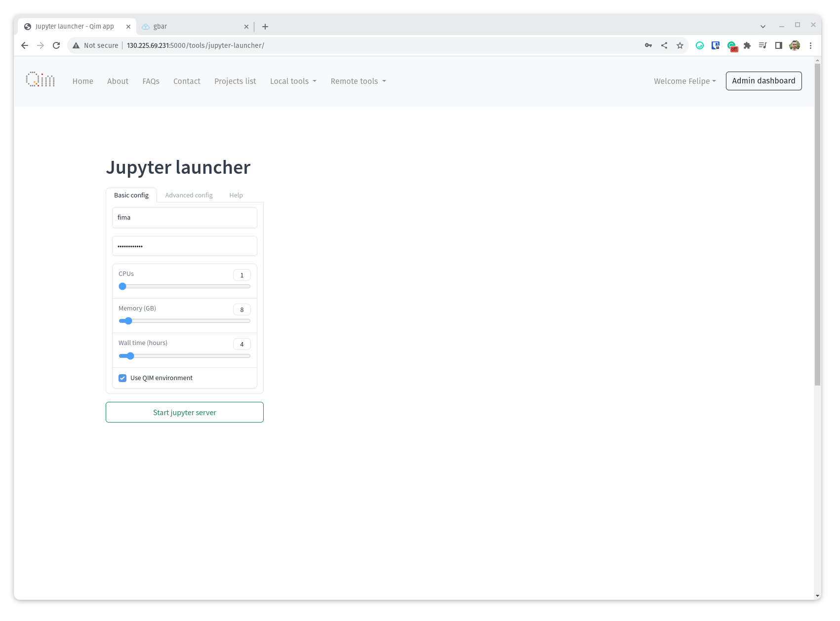Expand the Remote tools dropdown
840x621 pixels.
(359, 81)
